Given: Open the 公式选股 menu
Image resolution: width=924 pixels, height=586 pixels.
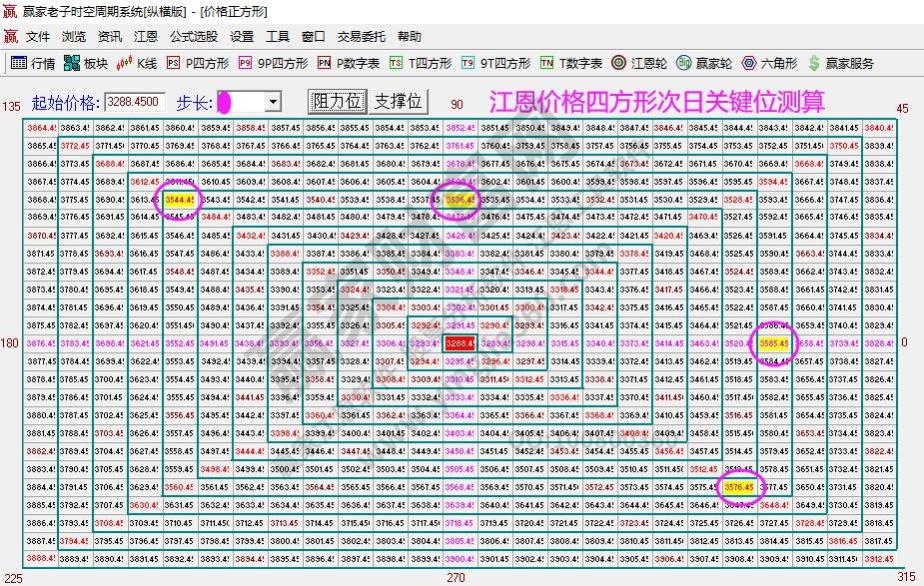Looking at the screenshot, I should (195, 36).
